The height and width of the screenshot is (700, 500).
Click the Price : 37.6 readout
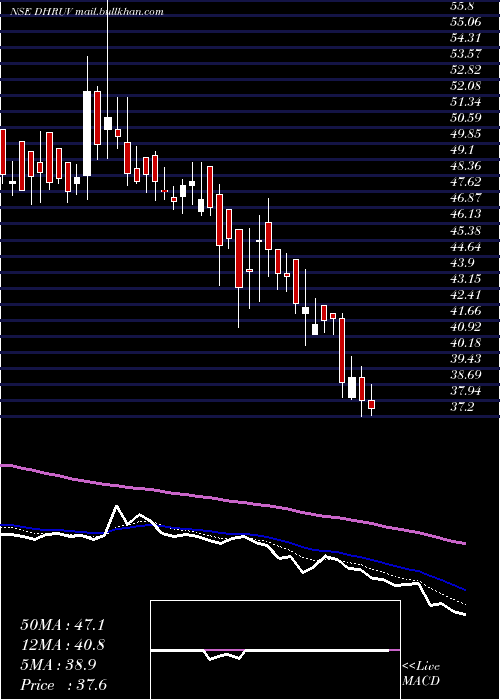pos(63,685)
